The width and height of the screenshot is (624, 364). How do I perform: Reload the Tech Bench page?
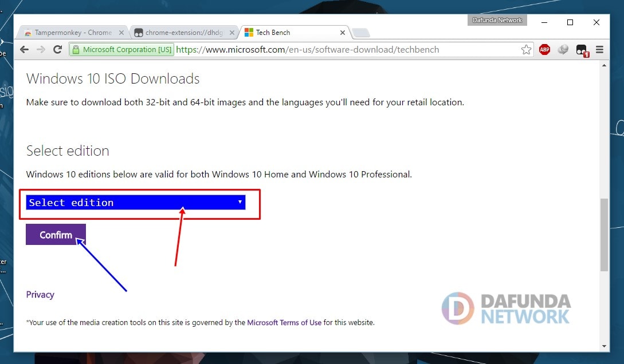[57, 50]
